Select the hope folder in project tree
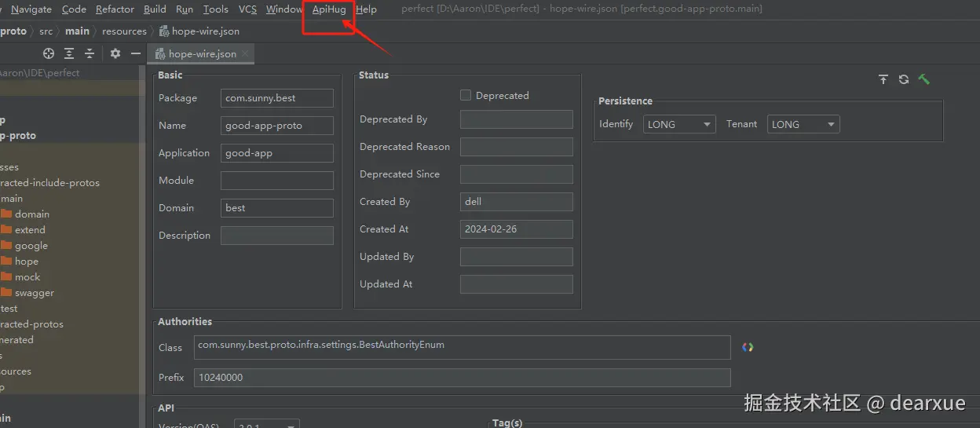The height and width of the screenshot is (428, 980). (27, 262)
